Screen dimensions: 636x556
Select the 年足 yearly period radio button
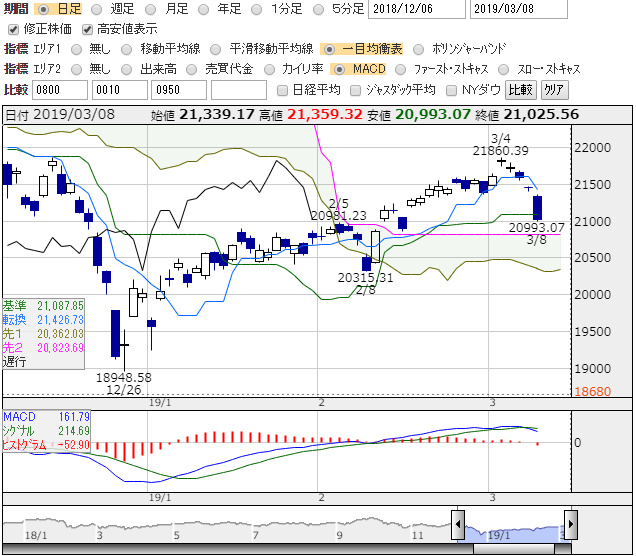(x=203, y=9)
